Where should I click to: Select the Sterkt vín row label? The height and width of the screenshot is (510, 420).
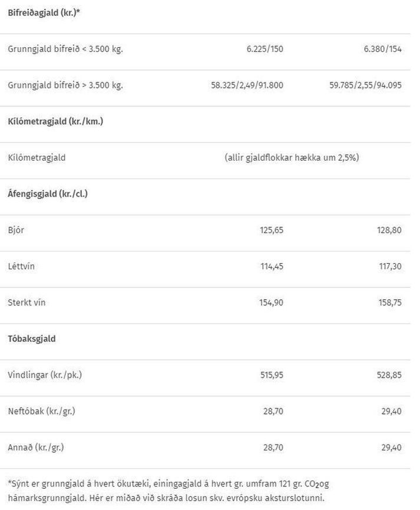pos(27,303)
